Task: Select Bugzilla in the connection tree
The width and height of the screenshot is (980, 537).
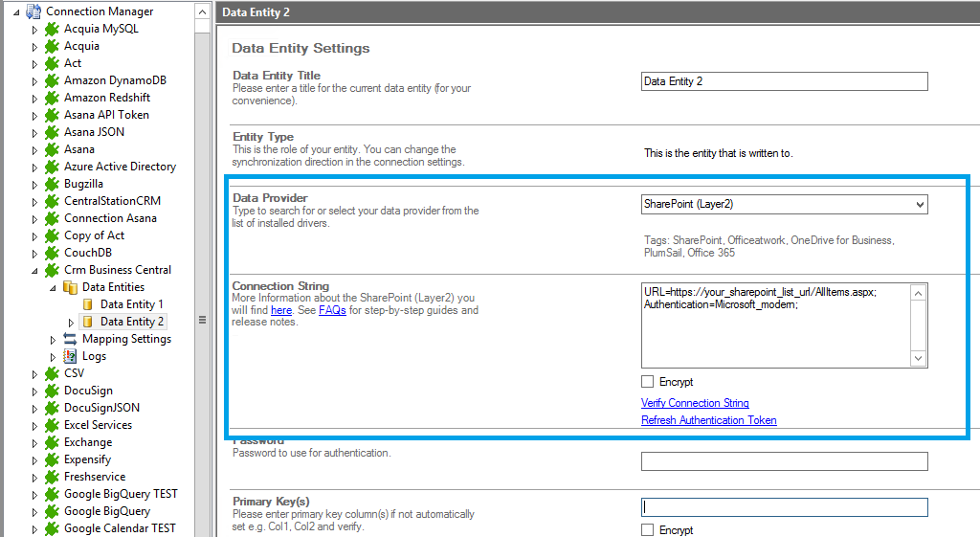Action: click(x=83, y=184)
